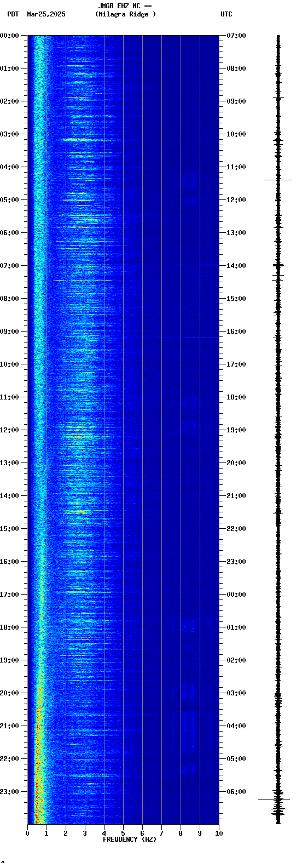302x868 pixels.
Task: Click the '19:00' UTC time label
Action: coord(236,430)
